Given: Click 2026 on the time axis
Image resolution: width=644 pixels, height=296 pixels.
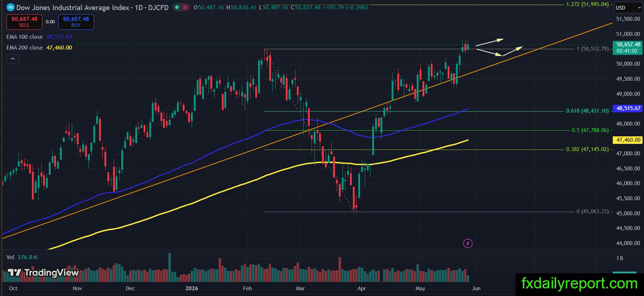Looking at the screenshot, I should (x=192, y=288).
